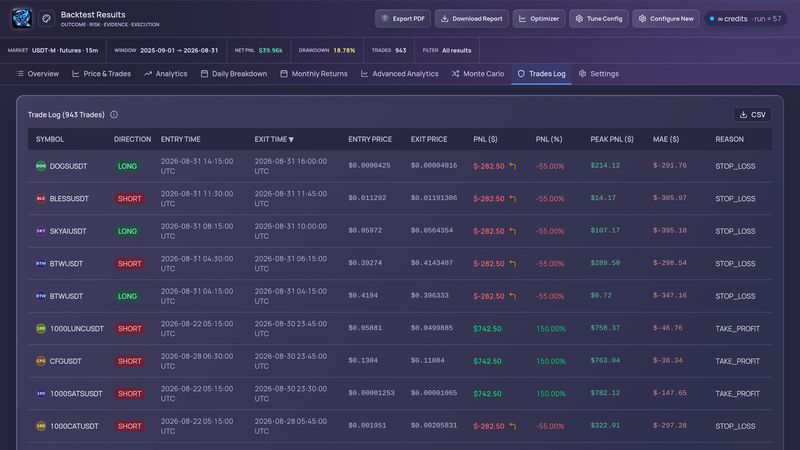Click the BTWUSDT long trade coin icon

point(41,296)
